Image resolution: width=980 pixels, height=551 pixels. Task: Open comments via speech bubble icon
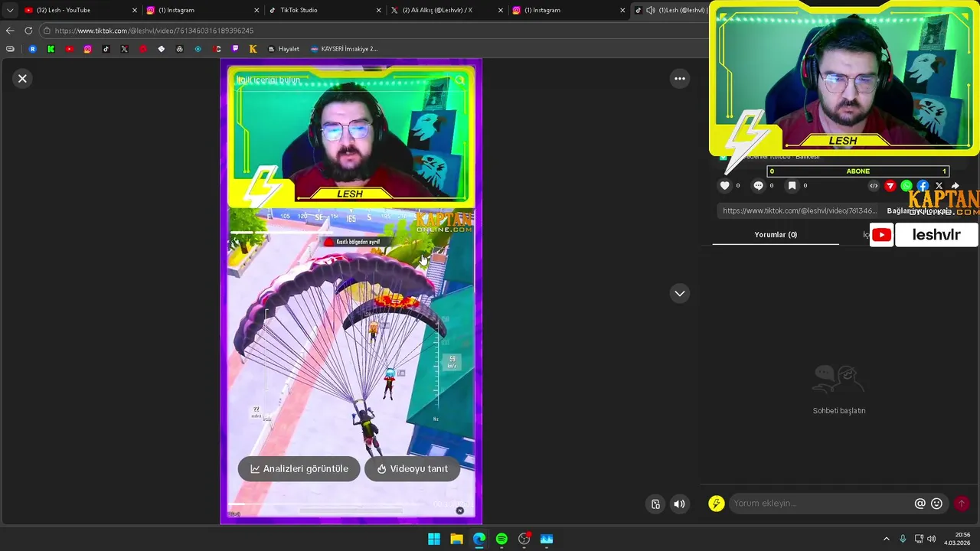[x=758, y=185]
